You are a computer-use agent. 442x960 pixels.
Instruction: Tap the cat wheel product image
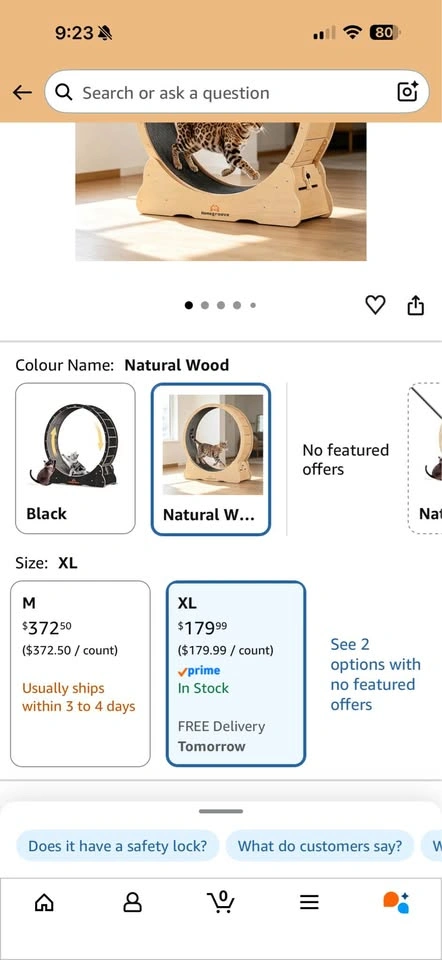pos(221,192)
